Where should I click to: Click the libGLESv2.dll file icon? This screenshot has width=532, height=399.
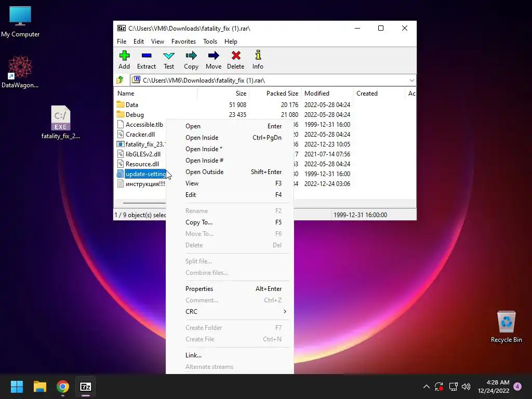coord(121,154)
